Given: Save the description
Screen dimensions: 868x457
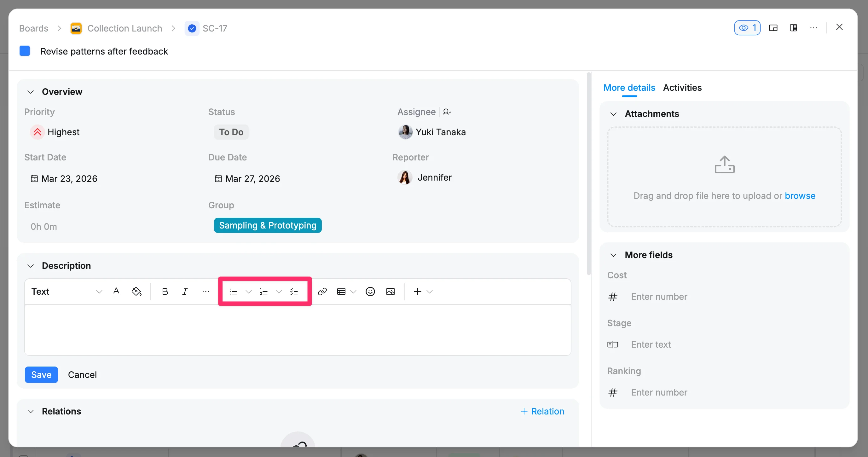Looking at the screenshot, I should [x=41, y=375].
